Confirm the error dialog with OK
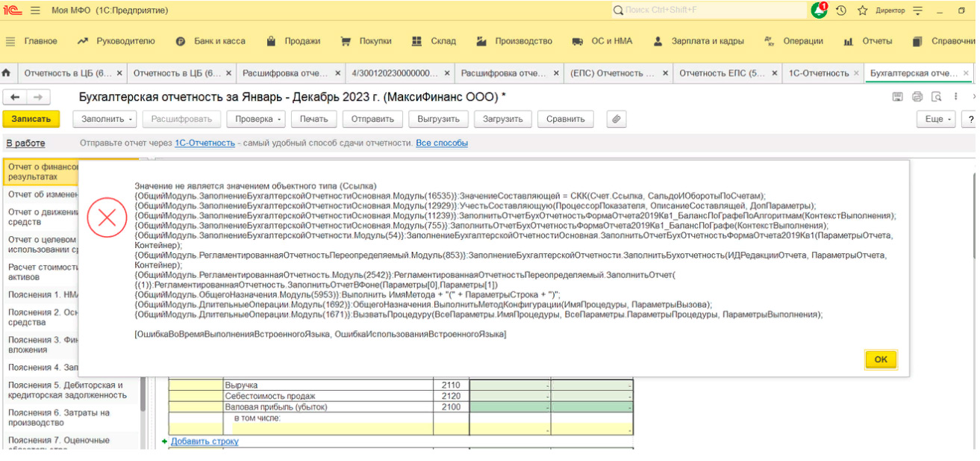980x461 pixels. click(x=881, y=359)
